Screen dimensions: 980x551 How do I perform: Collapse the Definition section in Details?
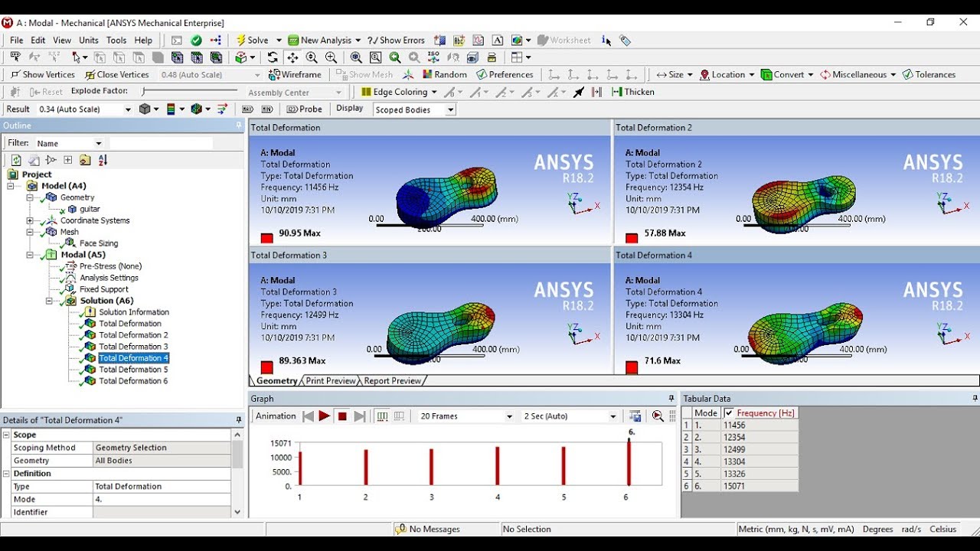pos(6,474)
